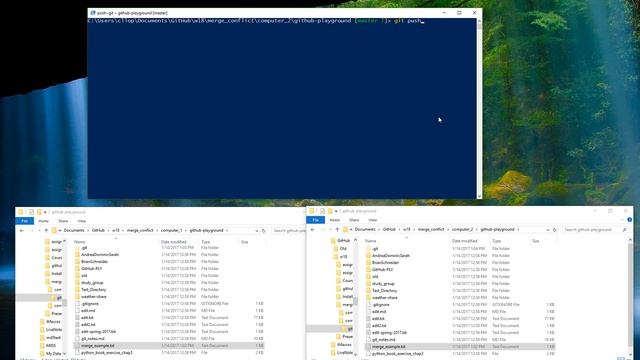Click Back arrow in computer_1 Explorer window
The image size is (640, 360).
pos(22,231)
